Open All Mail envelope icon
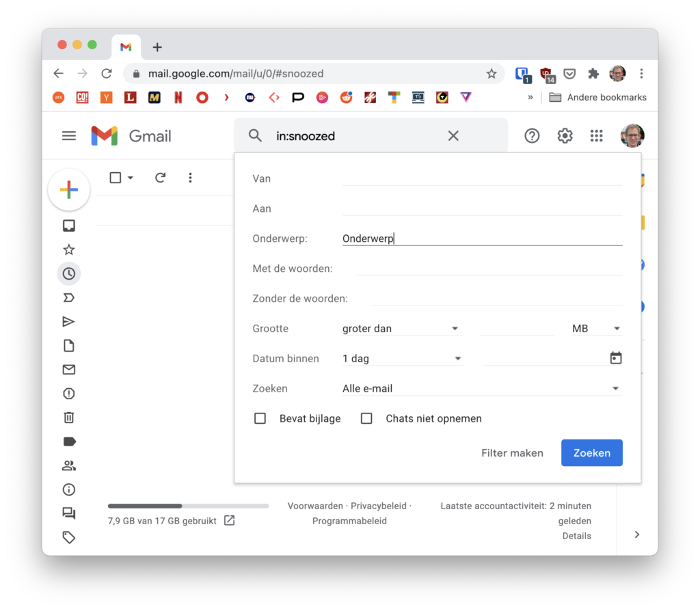This screenshot has height=611, width=700. (x=69, y=370)
